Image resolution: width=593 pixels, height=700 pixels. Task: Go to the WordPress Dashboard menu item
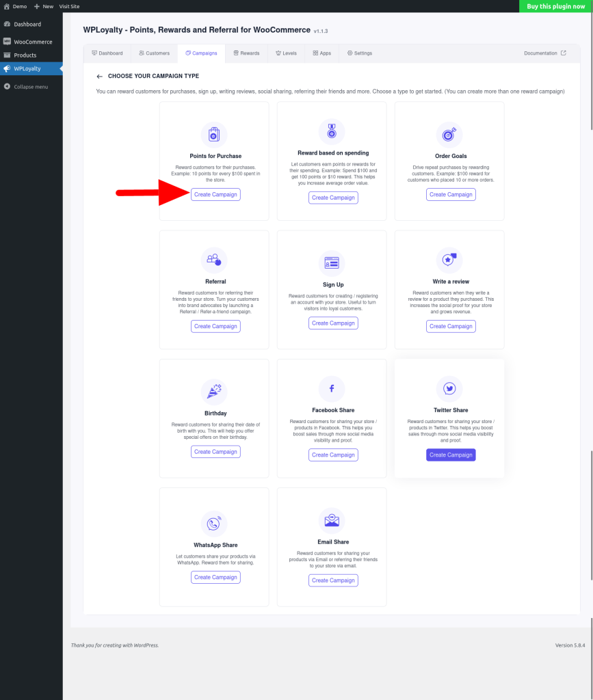tap(31, 24)
